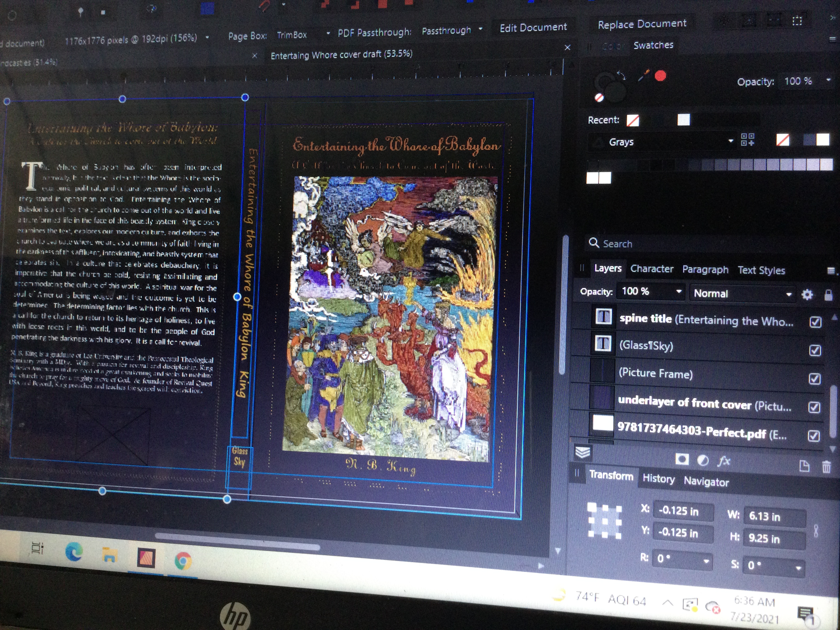Select the Layers tab

[608, 268]
